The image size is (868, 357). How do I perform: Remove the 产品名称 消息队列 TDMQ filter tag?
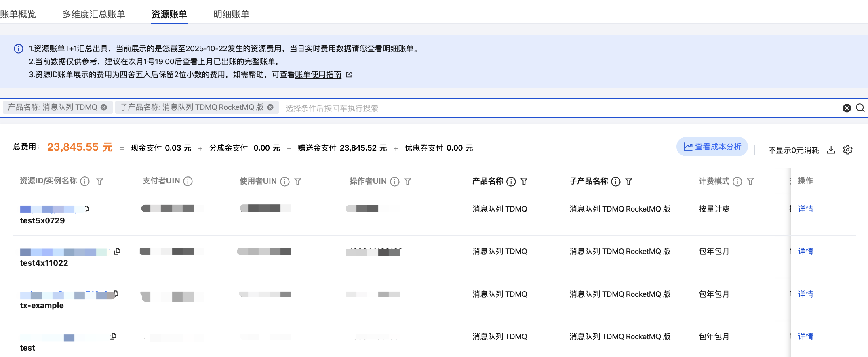(x=104, y=107)
